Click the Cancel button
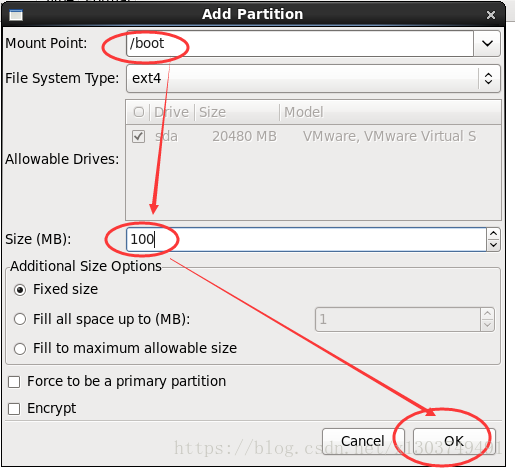This screenshot has height=468, width=515. coord(363,441)
